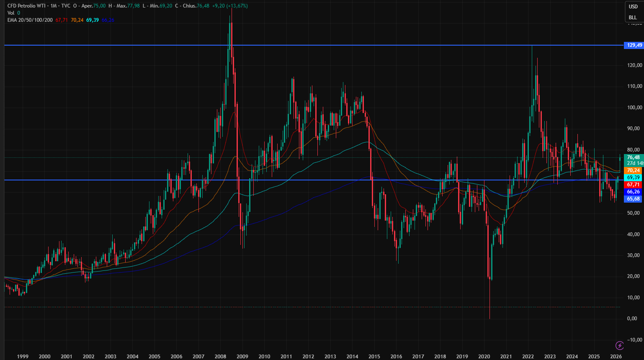
Task: Click the 2021 label on the time axis
Action: point(506,357)
